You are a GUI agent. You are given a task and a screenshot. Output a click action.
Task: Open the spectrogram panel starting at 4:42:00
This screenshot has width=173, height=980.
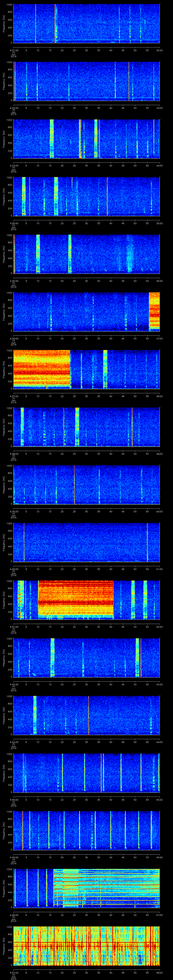click(87, 657)
